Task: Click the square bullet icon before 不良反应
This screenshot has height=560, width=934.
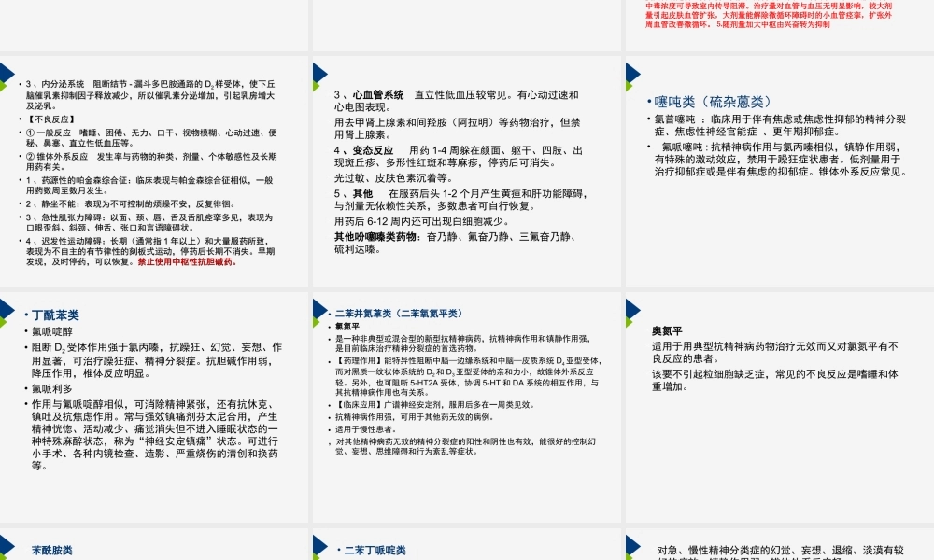Action: (x=21, y=119)
